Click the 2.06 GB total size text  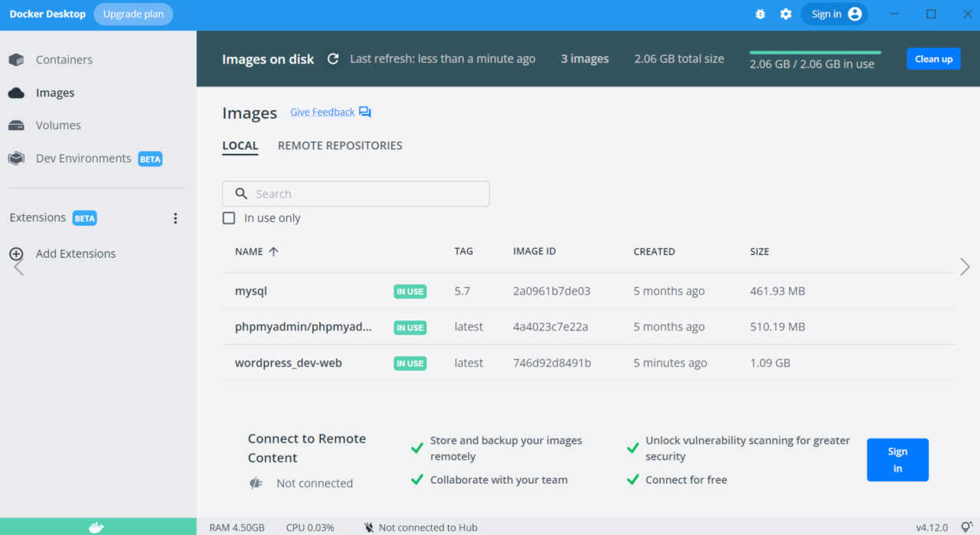[679, 59]
